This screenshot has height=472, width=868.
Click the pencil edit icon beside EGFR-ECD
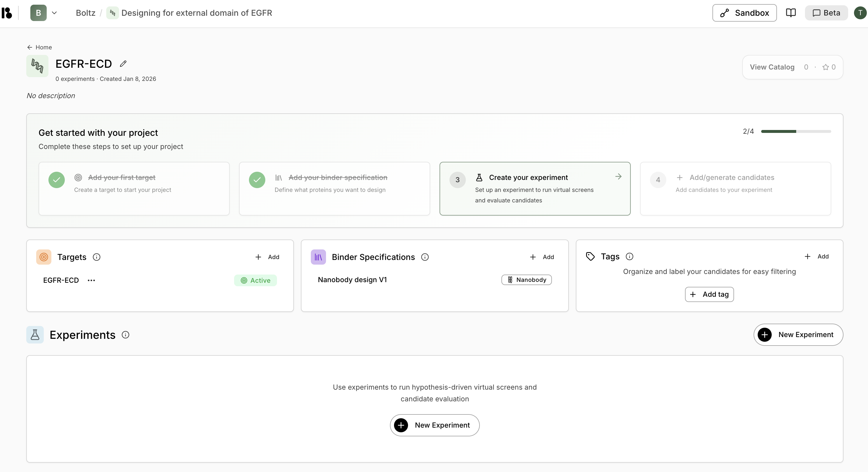[x=123, y=64]
